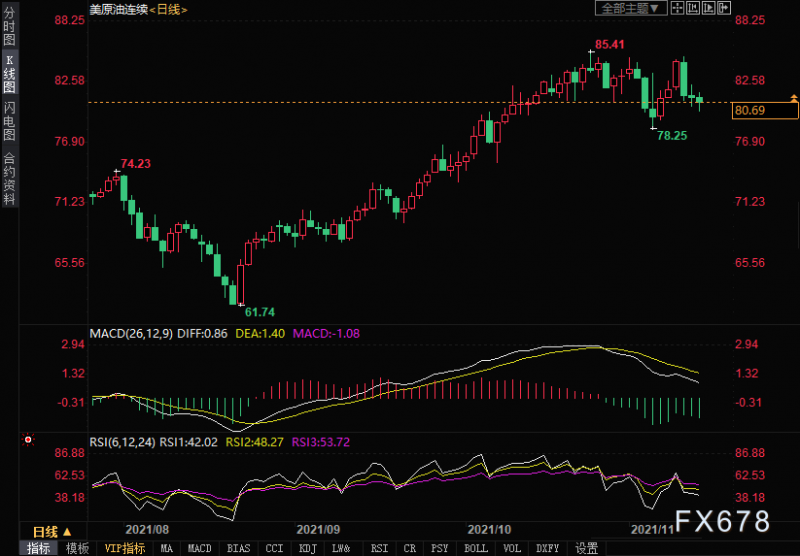
Task: Click the chart replay play icon
Action: [711, 8]
